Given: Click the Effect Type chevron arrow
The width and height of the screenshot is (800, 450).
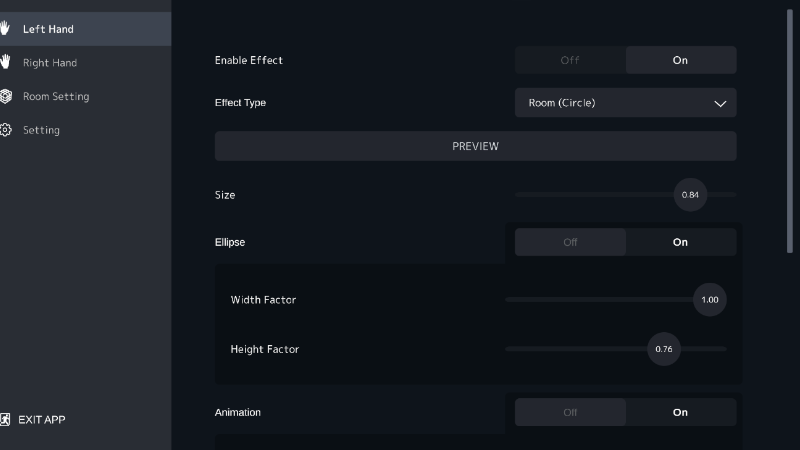Looking at the screenshot, I should 720,103.
